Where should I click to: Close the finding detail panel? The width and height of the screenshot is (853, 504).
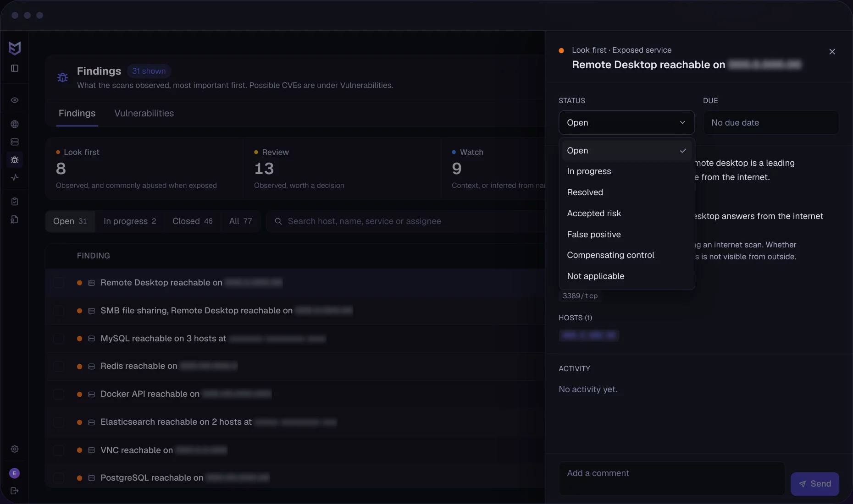click(x=832, y=52)
